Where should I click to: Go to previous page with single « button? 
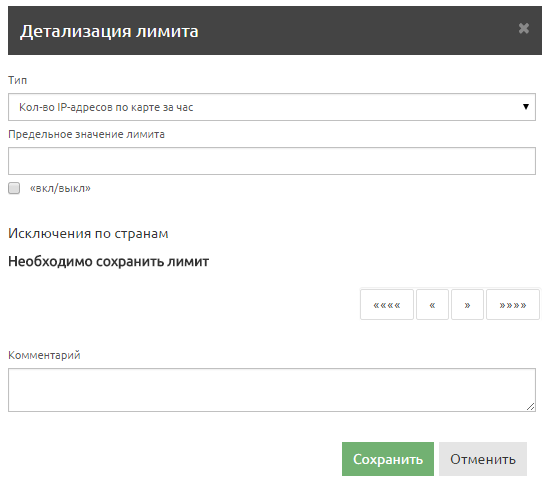pyautogui.click(x=432, y=305)
